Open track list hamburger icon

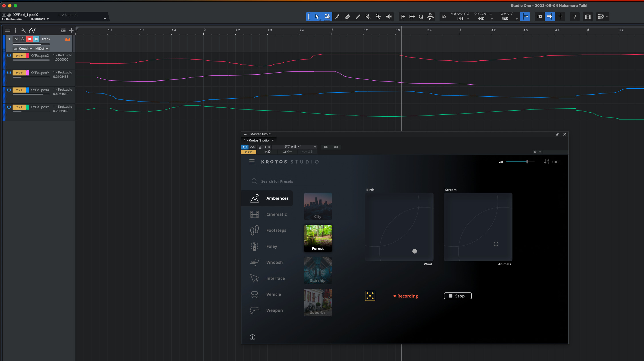8,30
